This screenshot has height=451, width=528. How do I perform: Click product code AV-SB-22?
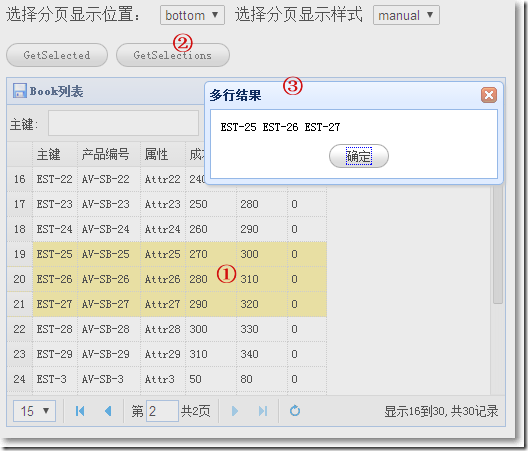click(x=105, y=179)
